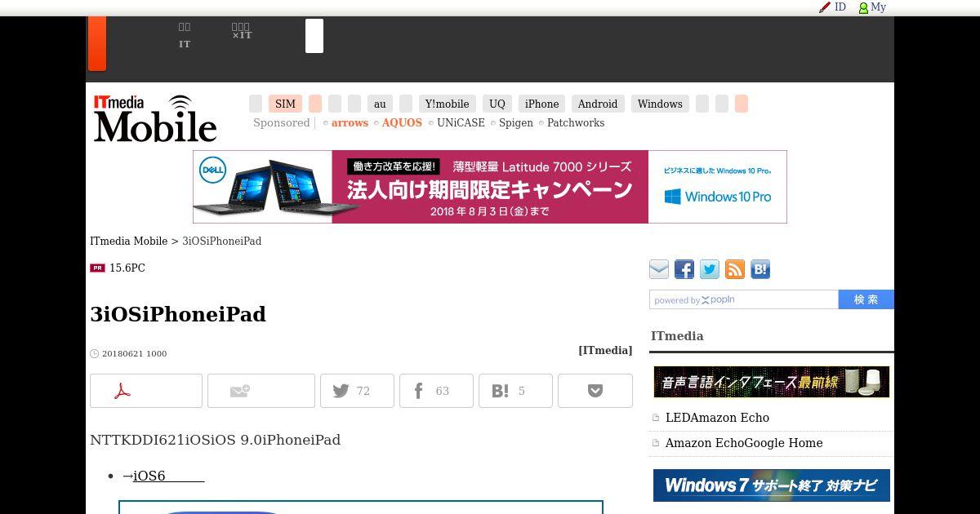Open the Patchworks sponsored link
The image size is (980, 514).
pyautogui.click(x=576, y=123)
